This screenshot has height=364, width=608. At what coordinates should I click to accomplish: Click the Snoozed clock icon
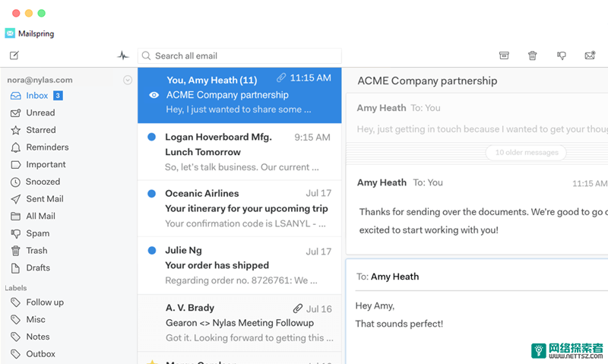[x=15, y=182]
